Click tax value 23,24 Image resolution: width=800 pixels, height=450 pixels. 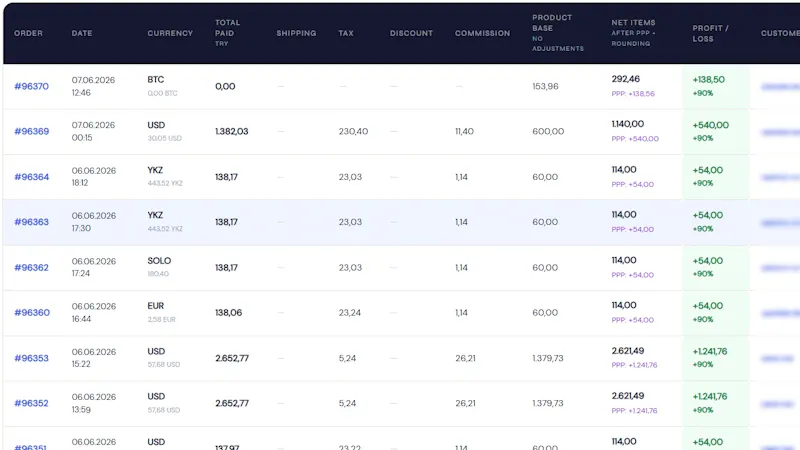[349, 312]
